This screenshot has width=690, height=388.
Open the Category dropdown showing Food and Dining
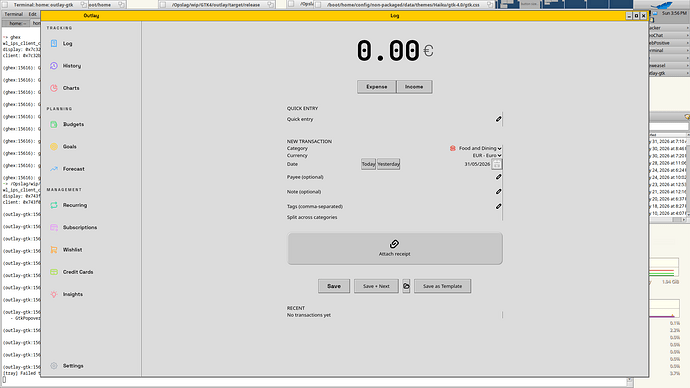click(x=476, y=149)
